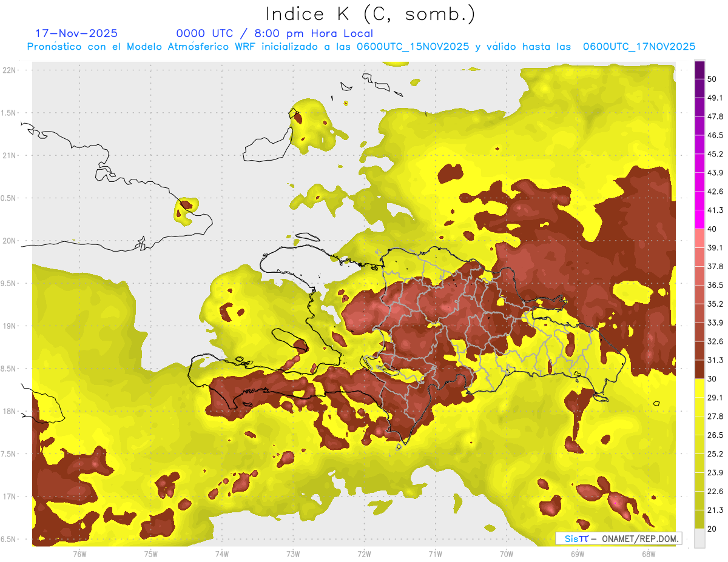Click the "47.8" colorbar label
Screen dimensions: 728x562
point(715,116)
